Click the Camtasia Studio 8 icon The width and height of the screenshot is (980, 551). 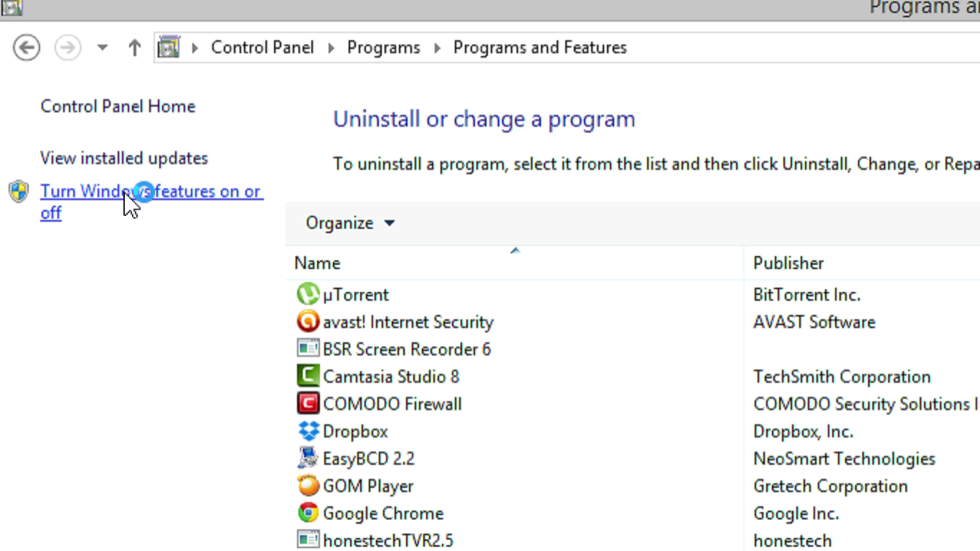tap(308, 376)
